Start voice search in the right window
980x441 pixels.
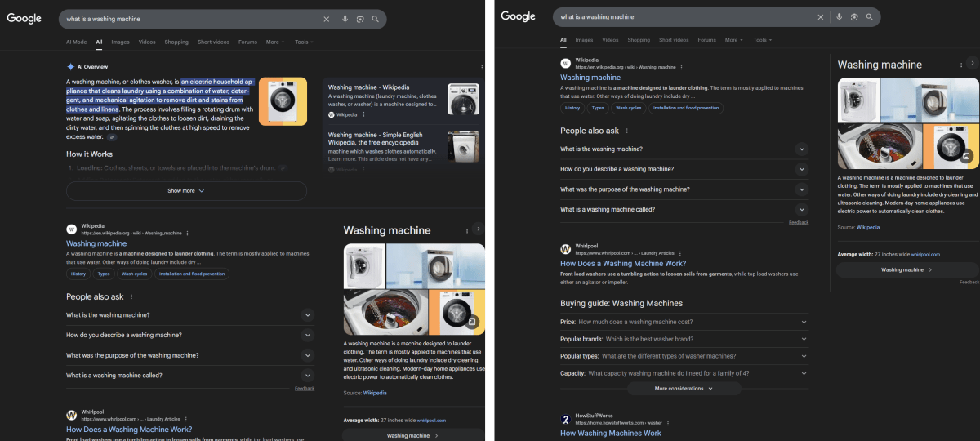click(x=839, y=17)
